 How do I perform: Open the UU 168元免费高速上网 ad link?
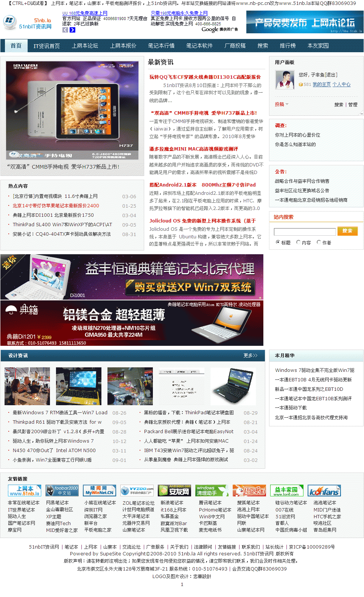85,13
